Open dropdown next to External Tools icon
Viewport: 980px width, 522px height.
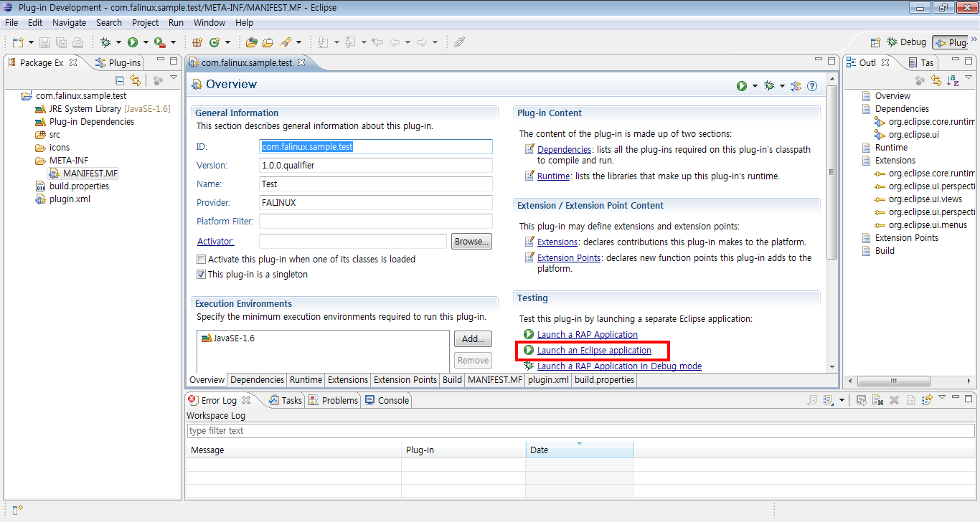point(173,42)
